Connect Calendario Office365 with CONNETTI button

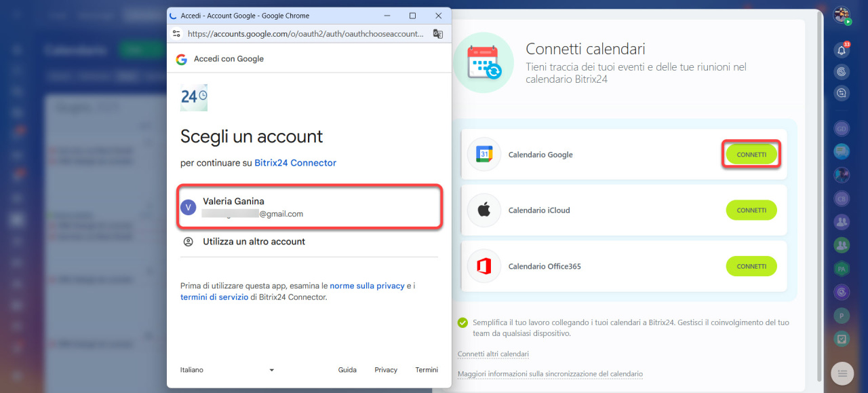pos(751,267)
